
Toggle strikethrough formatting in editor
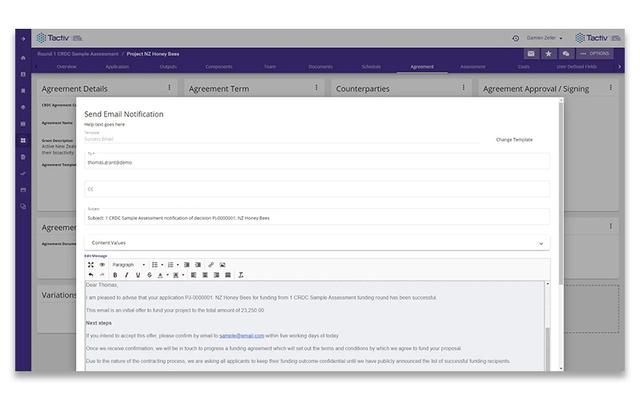click(150, 274)
